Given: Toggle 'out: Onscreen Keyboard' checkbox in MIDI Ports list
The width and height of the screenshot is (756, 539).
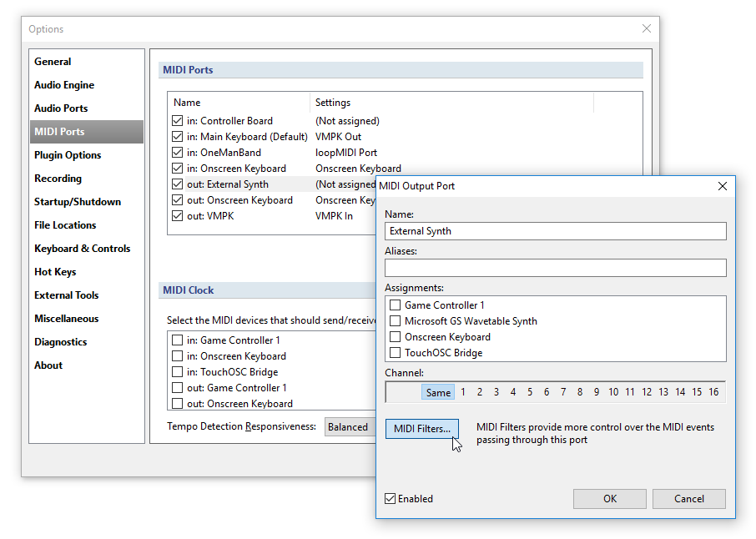Looking at the screenshot, I should pos(178,200).
